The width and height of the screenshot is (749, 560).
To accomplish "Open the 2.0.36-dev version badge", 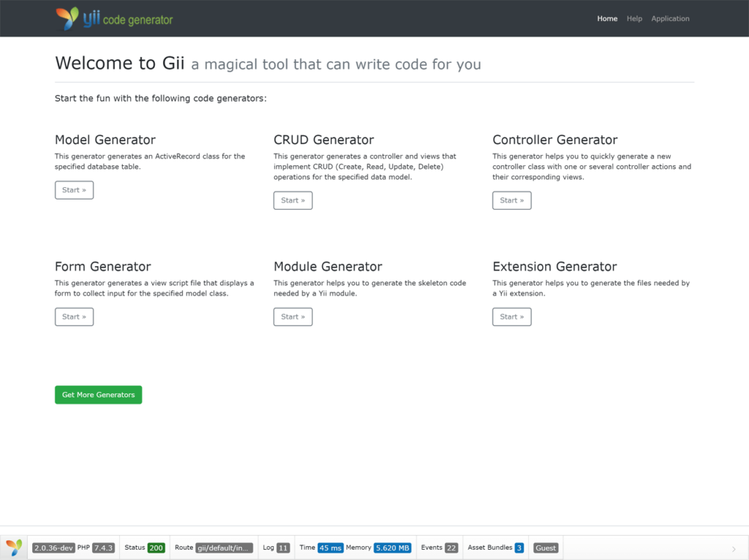I will pyautogui.click(x=53, y=548).
